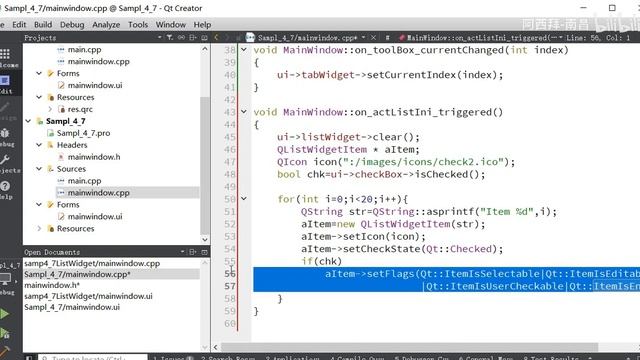Open samp4_7ListWidget/mainwindow.ui in Open Documents
Image resolution: width=640 pixels, height=360 pixels.
pyautogui.click(x=88, y=296)
